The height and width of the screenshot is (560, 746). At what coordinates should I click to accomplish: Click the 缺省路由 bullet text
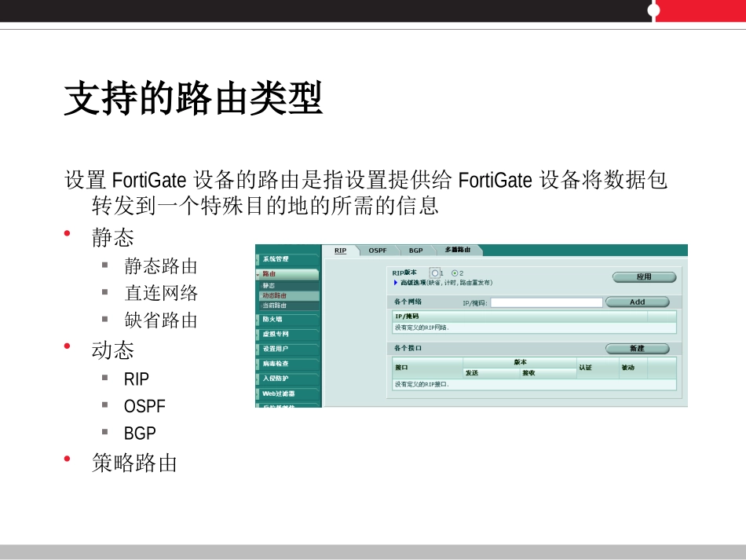coord(161,320)
